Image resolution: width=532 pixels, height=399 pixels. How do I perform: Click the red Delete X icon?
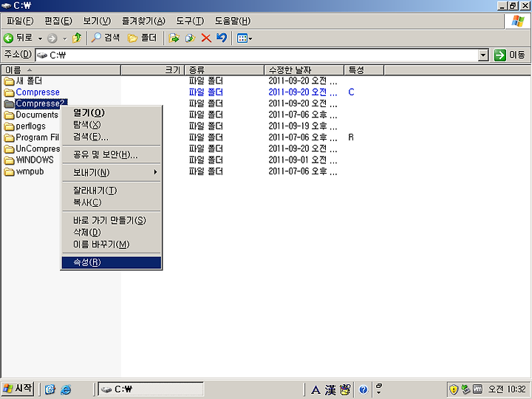point(206,38)
